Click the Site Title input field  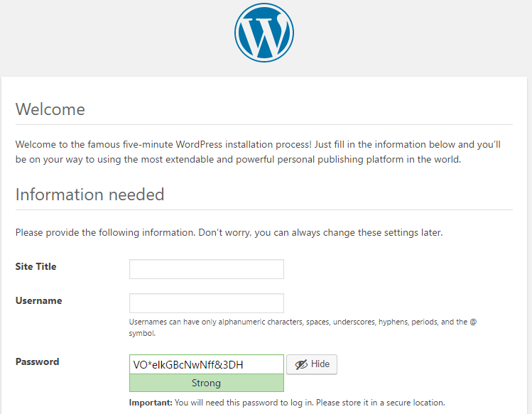(x=206, y=269)
